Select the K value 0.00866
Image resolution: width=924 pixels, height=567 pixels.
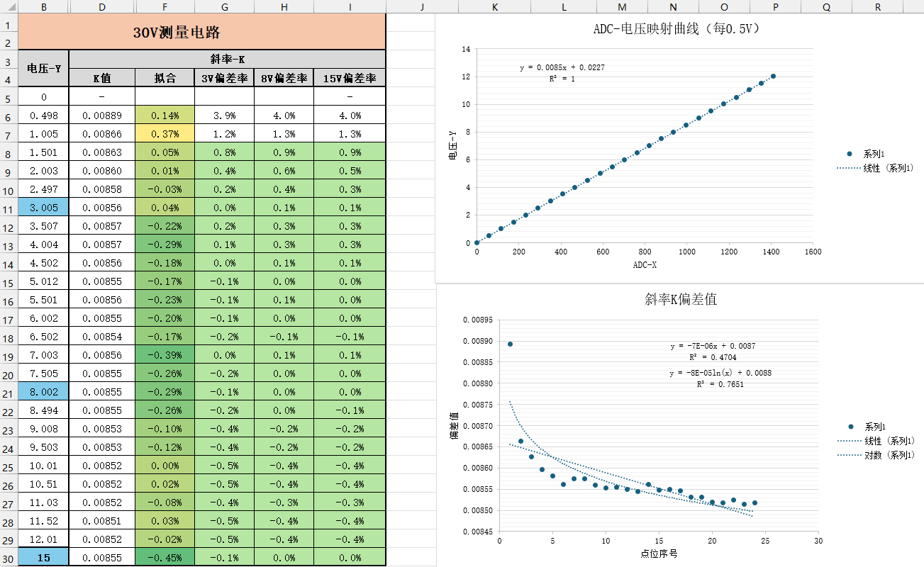(x=102, y=134)
